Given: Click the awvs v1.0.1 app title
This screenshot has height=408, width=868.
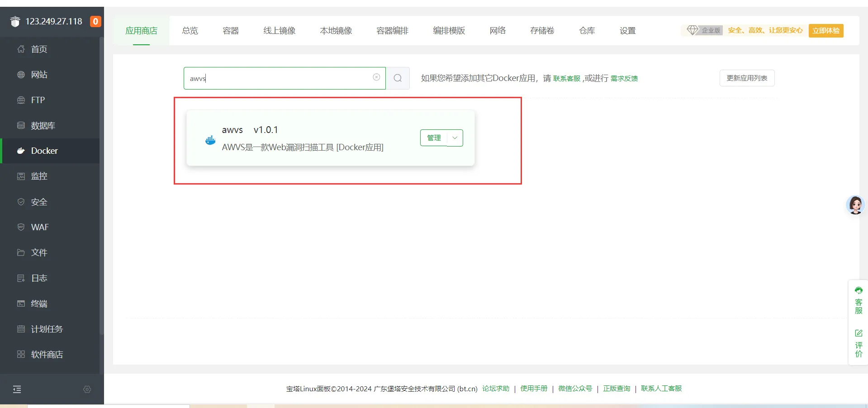Looking at the screenshot, I should (x=250, y=130).
